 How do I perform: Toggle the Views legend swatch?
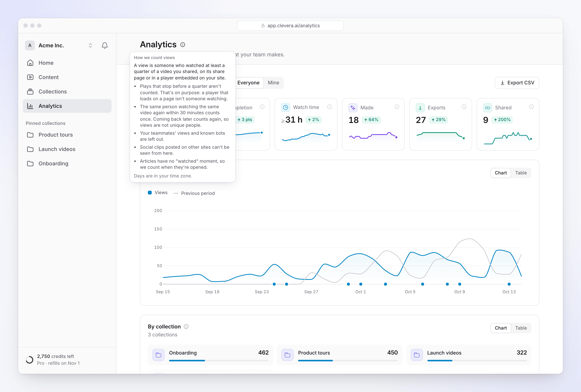tap(150, 193)
